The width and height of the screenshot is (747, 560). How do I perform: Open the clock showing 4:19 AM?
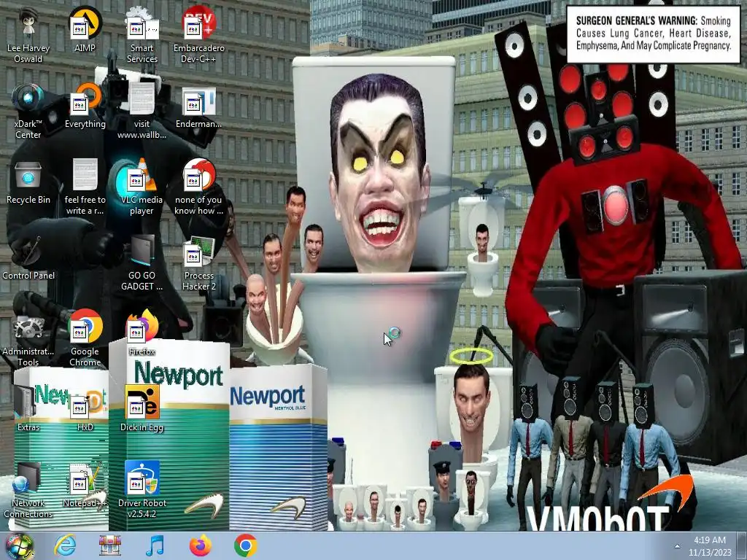coord(710,546)
